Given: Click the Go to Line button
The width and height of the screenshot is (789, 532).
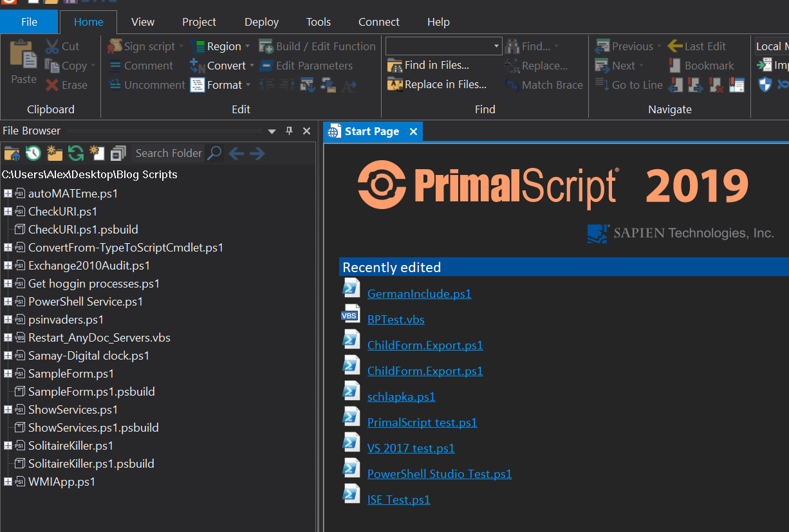Looking at the screenshot, I should pos(629,85).
